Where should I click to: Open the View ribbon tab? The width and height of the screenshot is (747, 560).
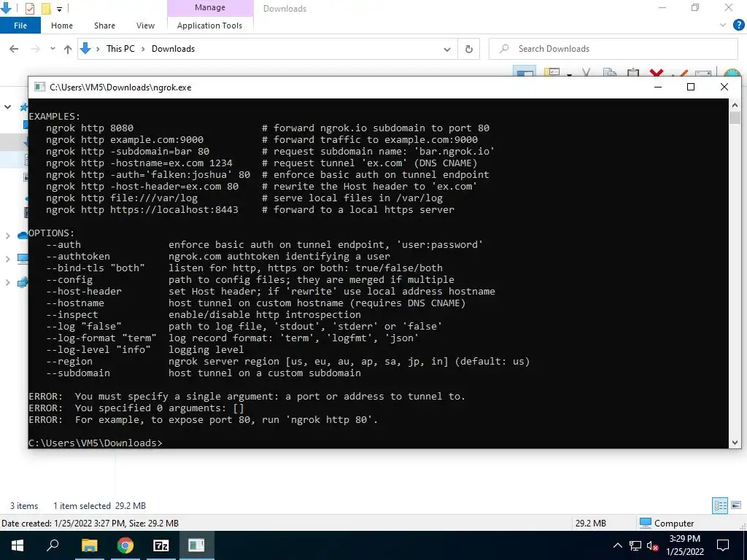pyautogui.click(x=145, y=26)
